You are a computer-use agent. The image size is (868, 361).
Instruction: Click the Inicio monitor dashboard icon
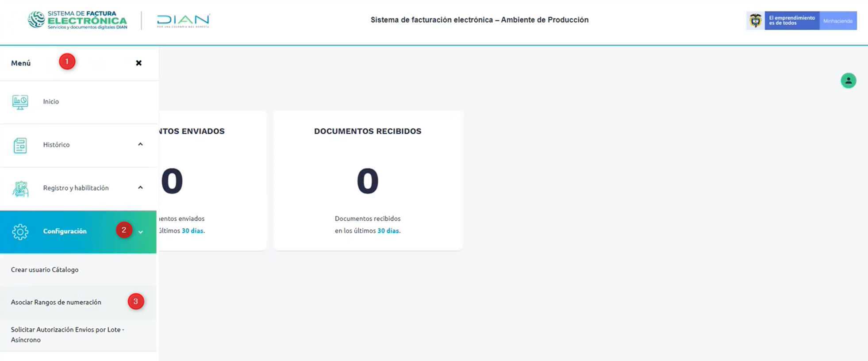pos(20,102)
